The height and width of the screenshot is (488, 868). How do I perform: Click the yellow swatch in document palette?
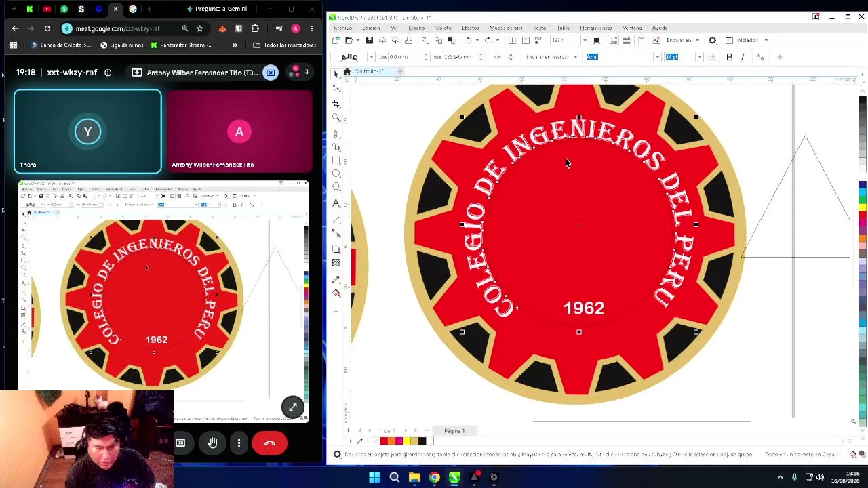tap(407, 441)
